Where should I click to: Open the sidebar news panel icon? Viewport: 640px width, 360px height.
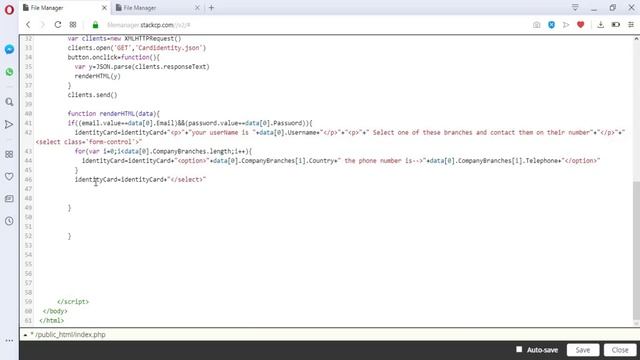9,199
